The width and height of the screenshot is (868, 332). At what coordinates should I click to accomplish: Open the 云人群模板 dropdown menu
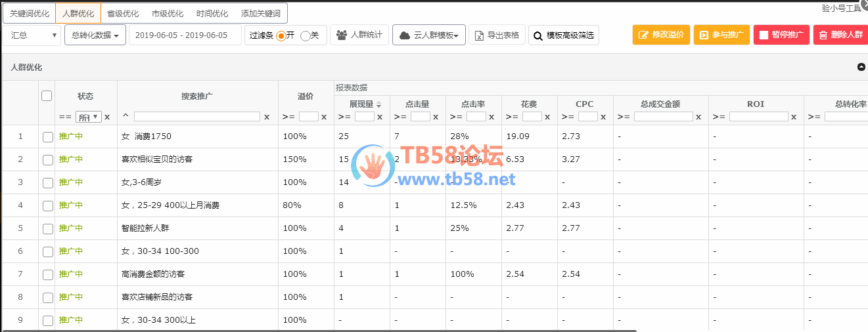(x=429, y=35)
